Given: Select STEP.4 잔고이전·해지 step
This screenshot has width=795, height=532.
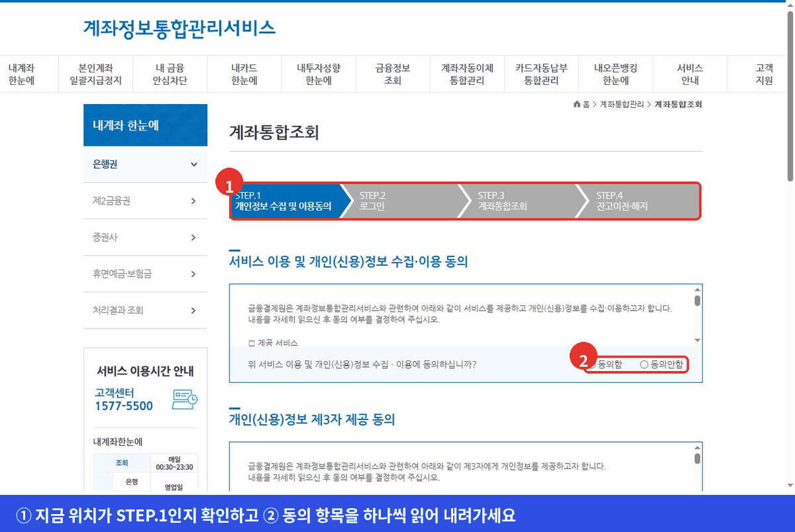Looking at the screenshot, I should [639, 201].
